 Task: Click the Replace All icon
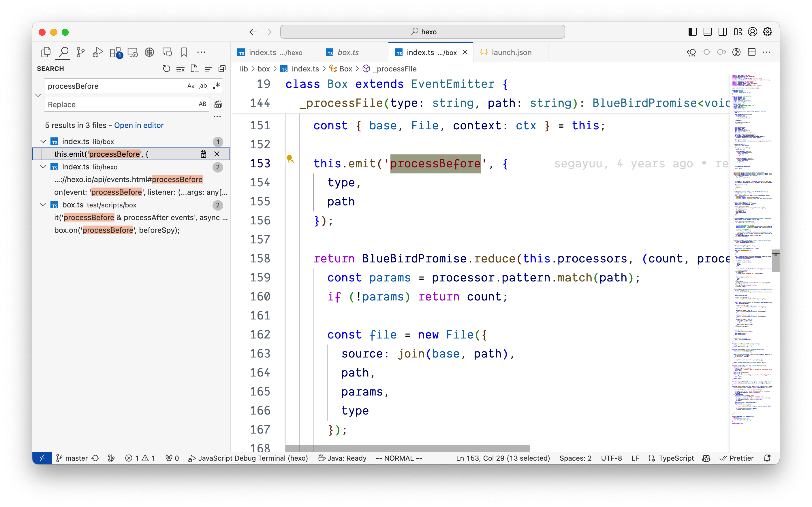(218, 104)
